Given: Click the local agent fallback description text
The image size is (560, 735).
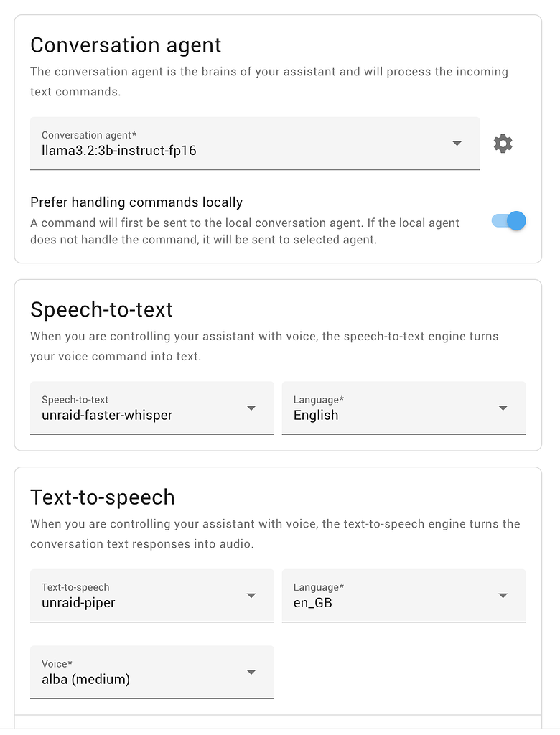Looking at the screenshot, I should pos(244,231).
